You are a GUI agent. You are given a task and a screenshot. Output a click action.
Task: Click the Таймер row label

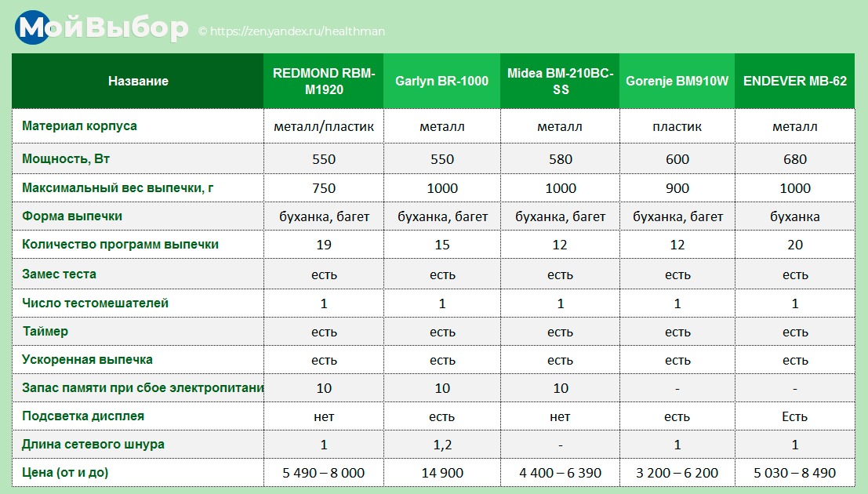[x=45, y=331]
